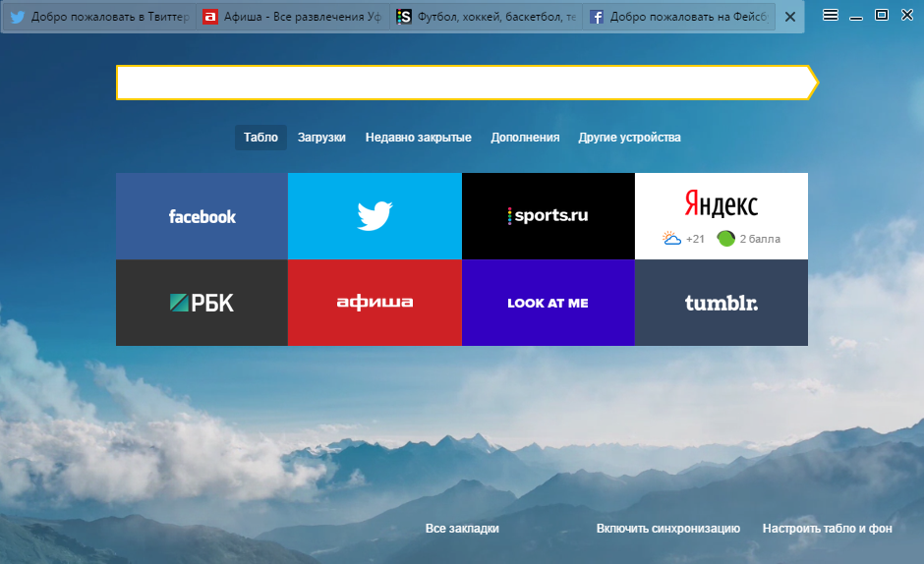Open the Дополнения section
The image size is (924, 564).
pyautogui.click(x=525, y=138)
